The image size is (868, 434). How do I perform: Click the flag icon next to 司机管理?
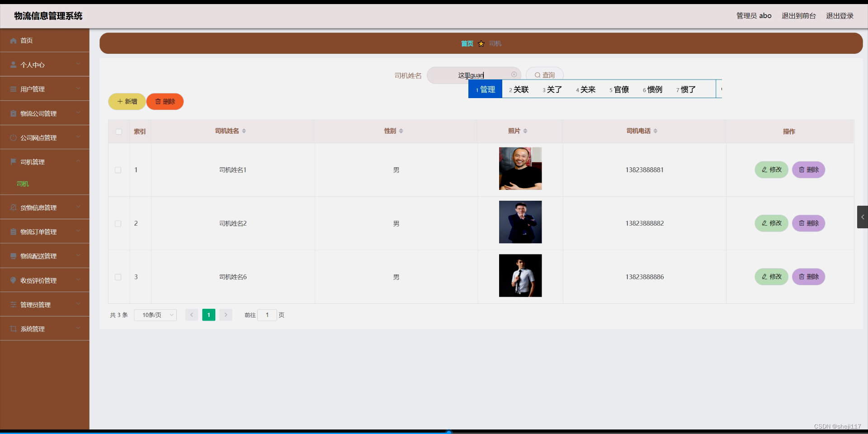13,161
